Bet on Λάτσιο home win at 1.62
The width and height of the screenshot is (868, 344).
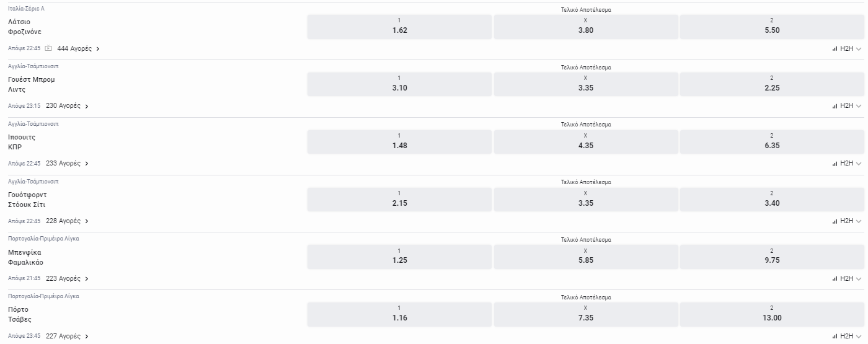[x=400, y=27]
